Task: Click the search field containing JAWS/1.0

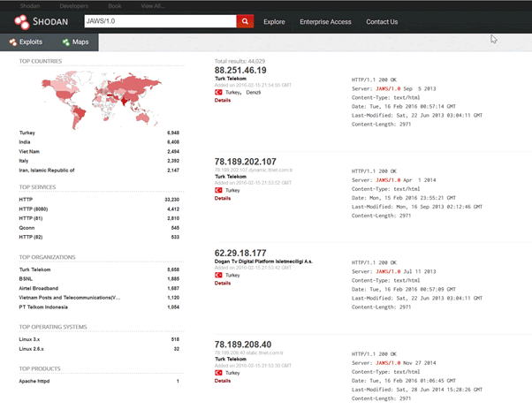Action: click(x=159, y=21)
